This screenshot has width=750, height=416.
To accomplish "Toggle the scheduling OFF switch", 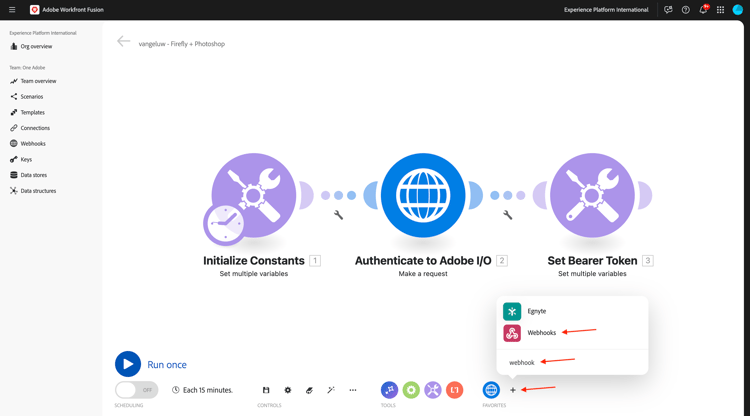I will coord(136,390).
